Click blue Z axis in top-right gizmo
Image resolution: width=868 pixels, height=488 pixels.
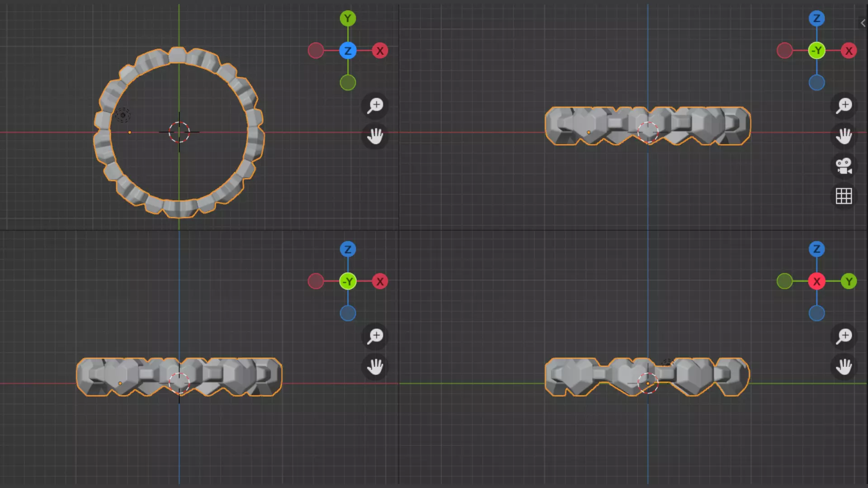(816, 19)
